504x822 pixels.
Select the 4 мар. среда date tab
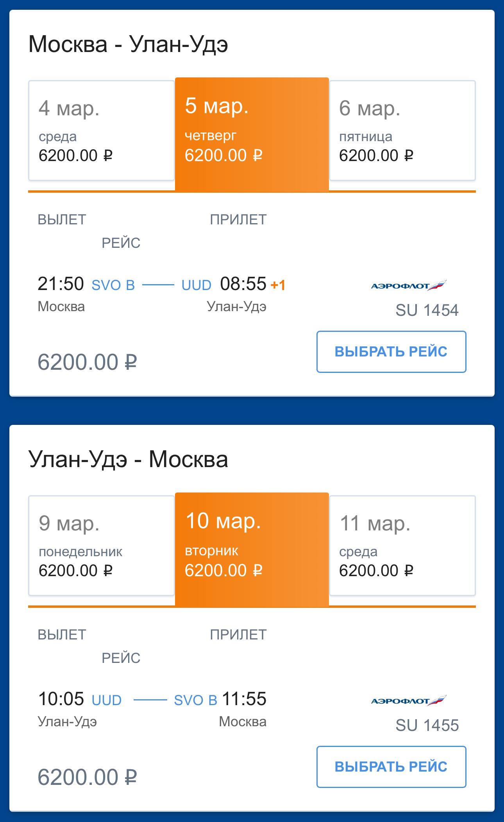click(101, 131)
